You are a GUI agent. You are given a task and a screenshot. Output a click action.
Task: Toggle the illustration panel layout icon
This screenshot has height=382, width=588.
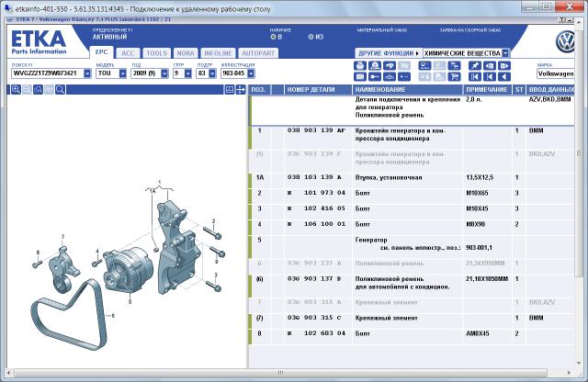(x=230, y=90)
